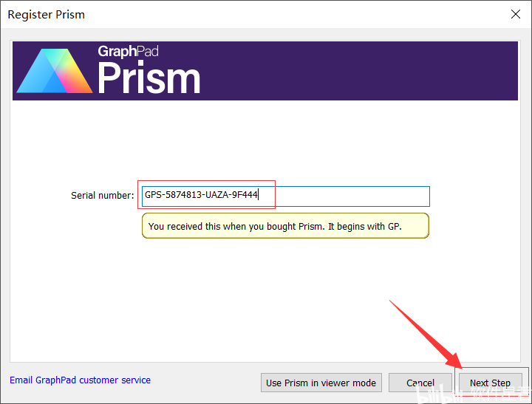532x404 pixels.
Task: Click the "Serial number:" label
Action: [x=103, y=196]
